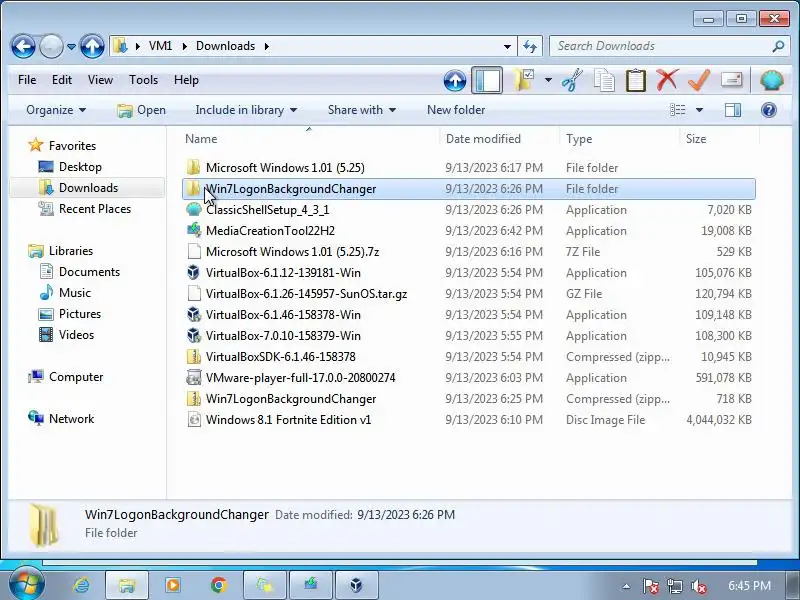Open the recent pages dropdown arrow
800x600 pixels.
click(x=71, y=46)
